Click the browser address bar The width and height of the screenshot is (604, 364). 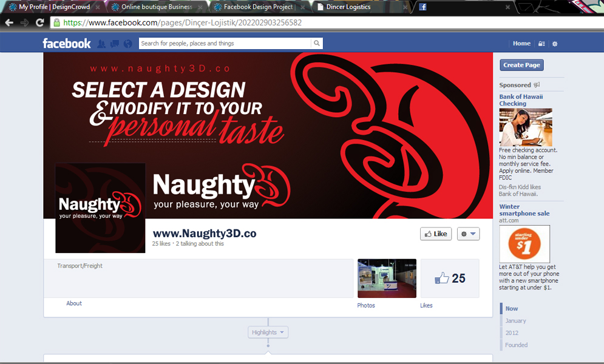tap(327, 22)
